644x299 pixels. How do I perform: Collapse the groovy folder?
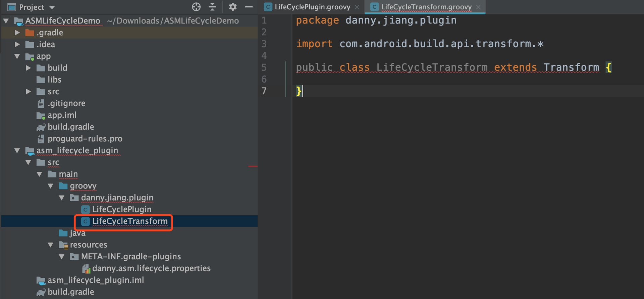(51, 186)
